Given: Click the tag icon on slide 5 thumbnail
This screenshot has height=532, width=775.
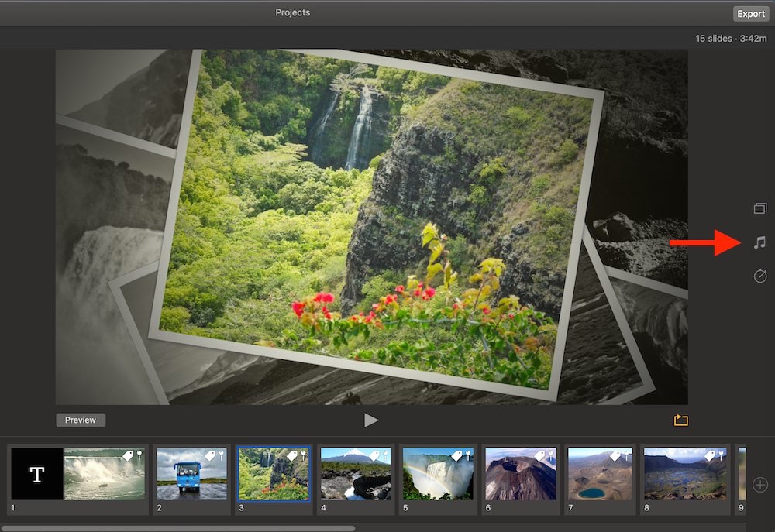Looking at the screenshot, I should (456, 456).
